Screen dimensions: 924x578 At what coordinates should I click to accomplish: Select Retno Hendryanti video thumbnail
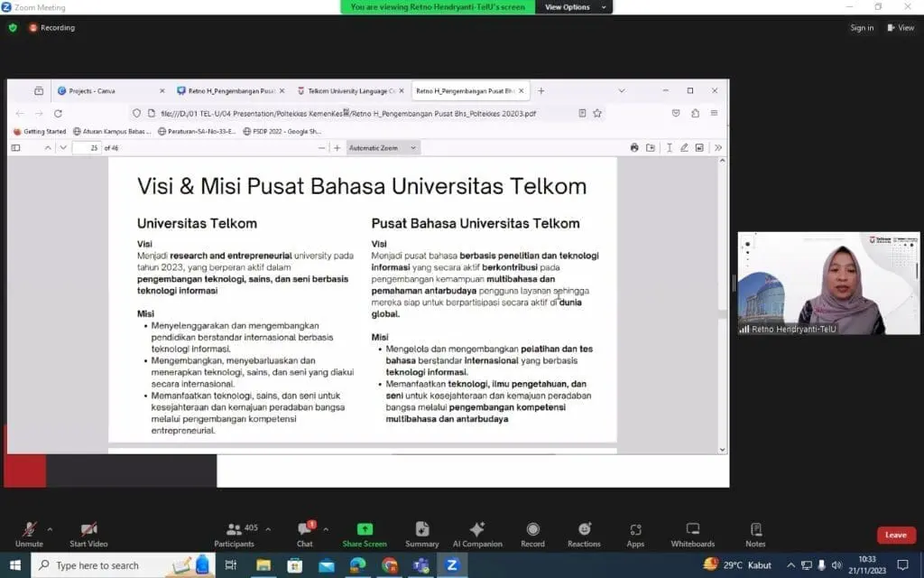[x=828, y=284]
